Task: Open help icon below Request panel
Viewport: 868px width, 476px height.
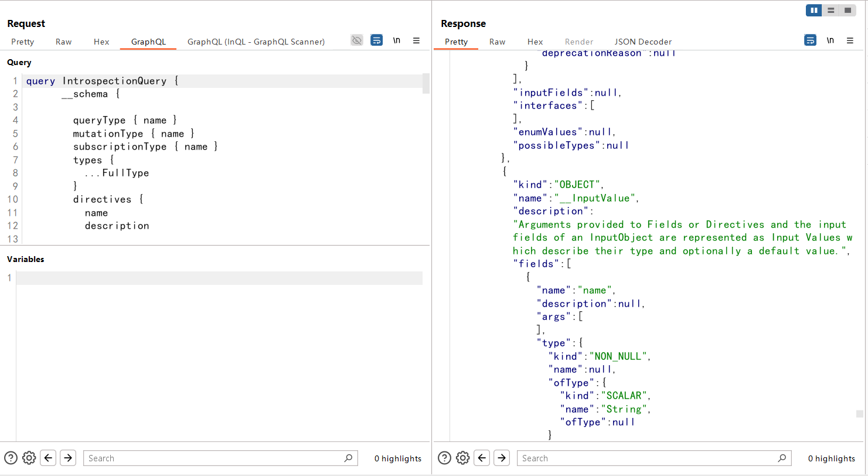Action: [x=11, y=458]
